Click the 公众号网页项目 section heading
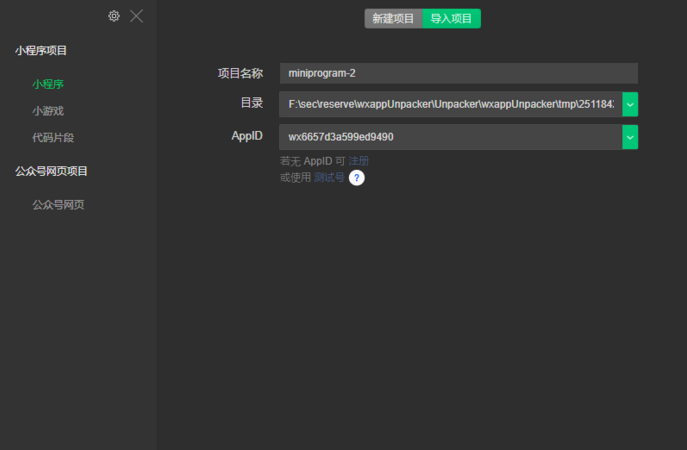Screen dimensions: 687x450 [x=51, y=171]
